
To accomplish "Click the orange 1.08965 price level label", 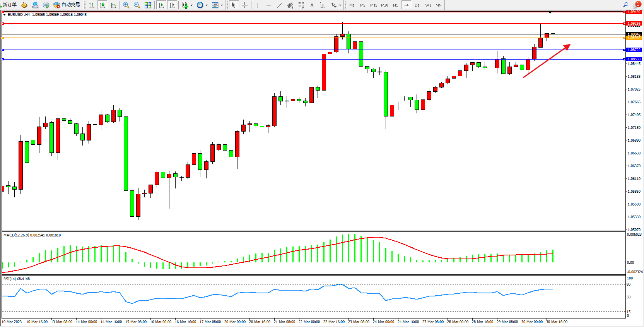I will click(x=634, y=38).
